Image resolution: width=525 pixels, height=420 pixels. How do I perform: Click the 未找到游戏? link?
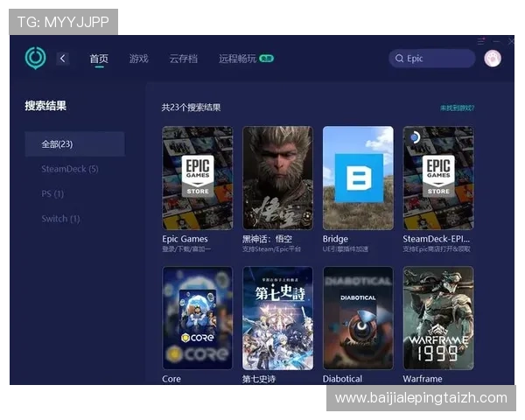(458, 108)
